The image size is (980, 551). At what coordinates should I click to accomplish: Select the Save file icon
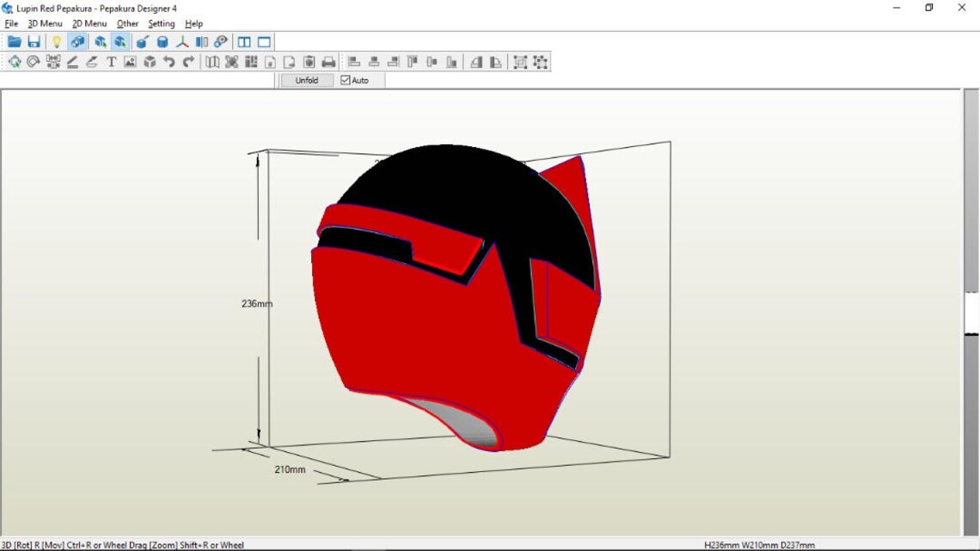pos(34,40)
